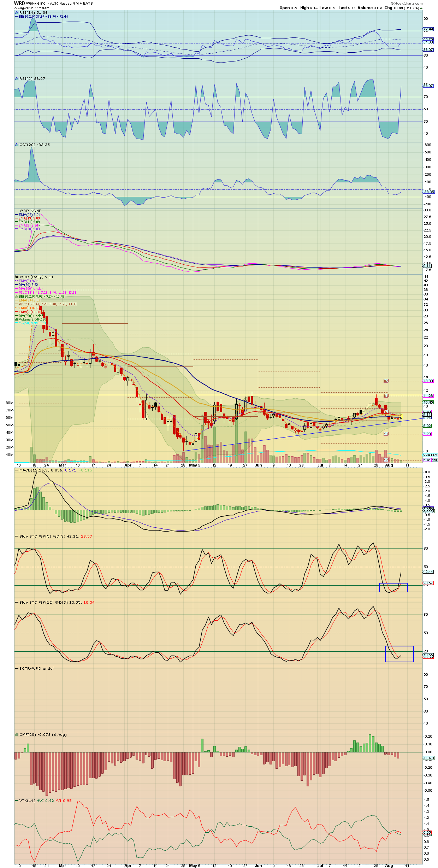
Task: Click the 'High 9.14' header value
Action: click(309, 8)
